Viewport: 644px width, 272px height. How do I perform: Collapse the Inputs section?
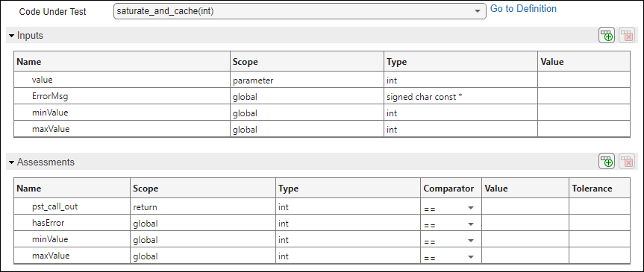pyautogui.click(x=11, y=36)
